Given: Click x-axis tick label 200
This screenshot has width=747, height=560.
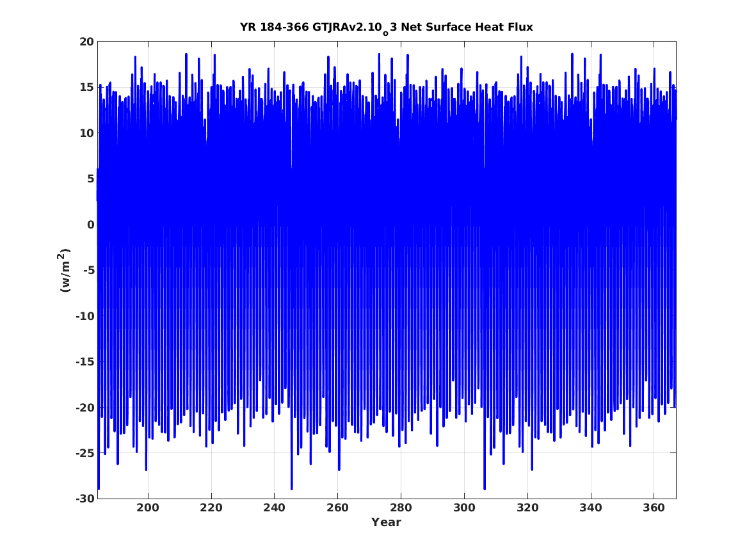Looking at the screenshot, I should (x=148, y=508).
